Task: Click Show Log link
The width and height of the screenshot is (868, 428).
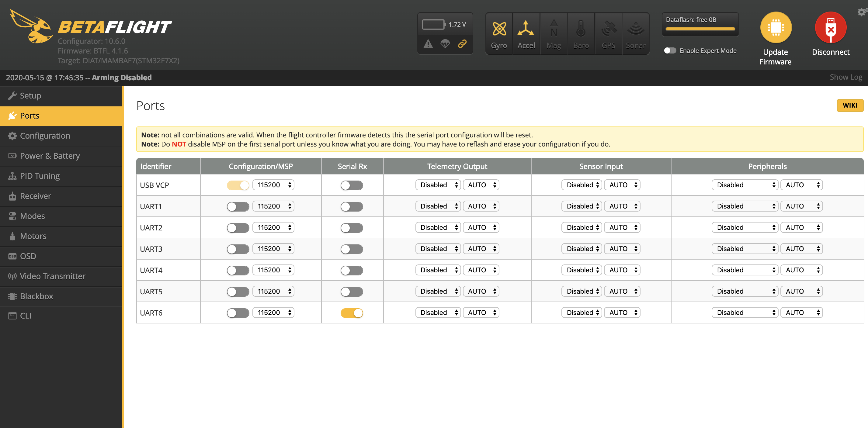Action: point(846,78)
